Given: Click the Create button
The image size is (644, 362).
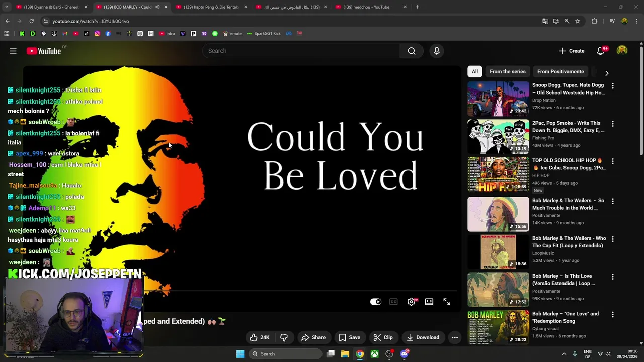Looking at the screenshot, I should [x=572, y=51].
